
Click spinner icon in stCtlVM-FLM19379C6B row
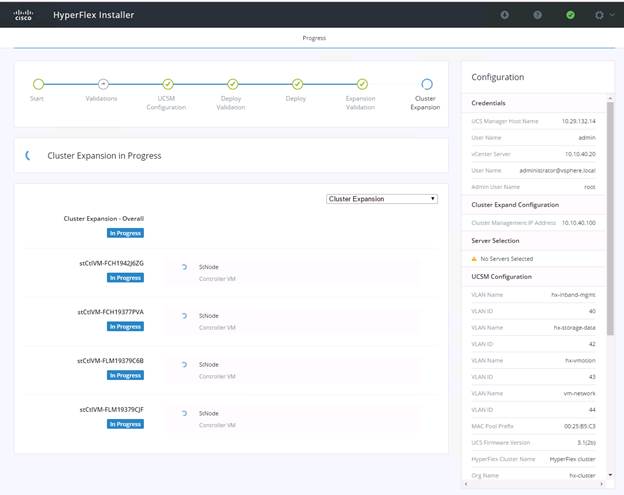pyautogui.click(x=184, y=364)
